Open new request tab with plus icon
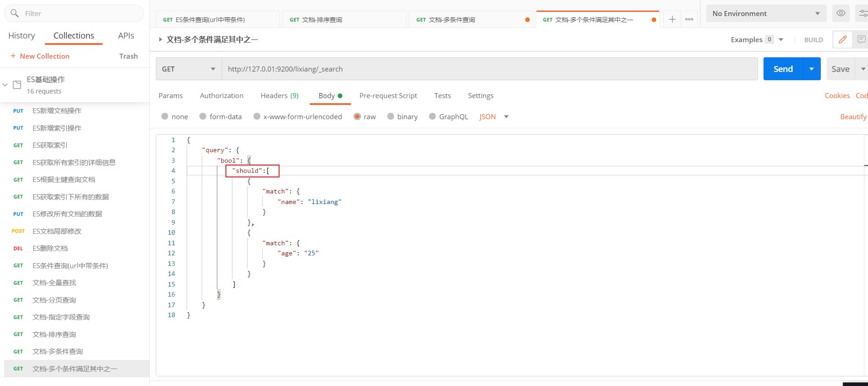The height and width of the screenshot is (386, 868). tap(672, 19)
